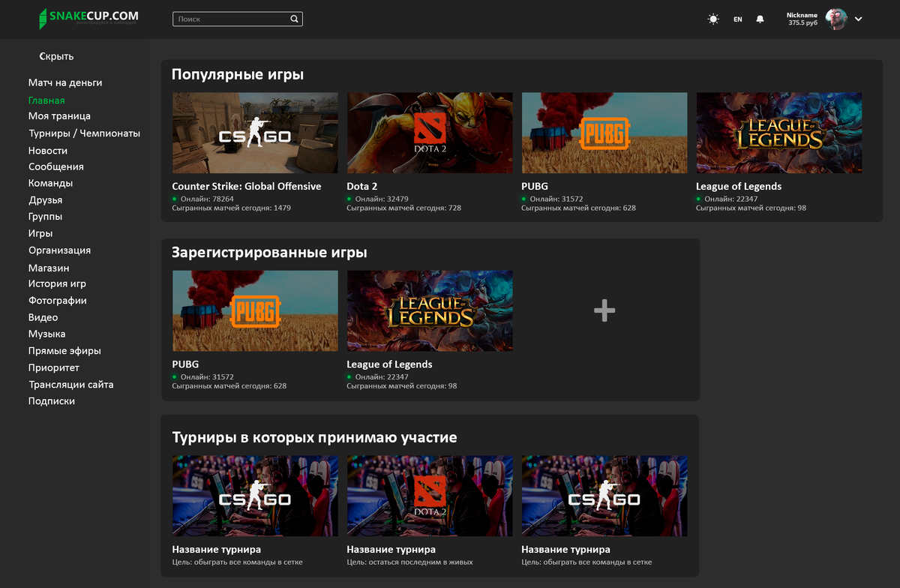Go to Главная in sidebar

[46, 100]
